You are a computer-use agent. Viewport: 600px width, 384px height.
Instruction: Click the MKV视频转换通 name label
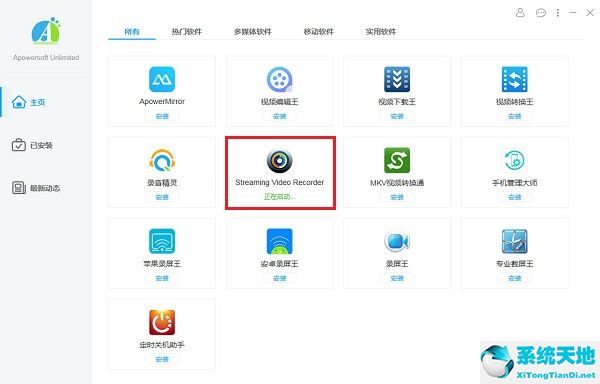pyautogui.click(x=397, y=183)
